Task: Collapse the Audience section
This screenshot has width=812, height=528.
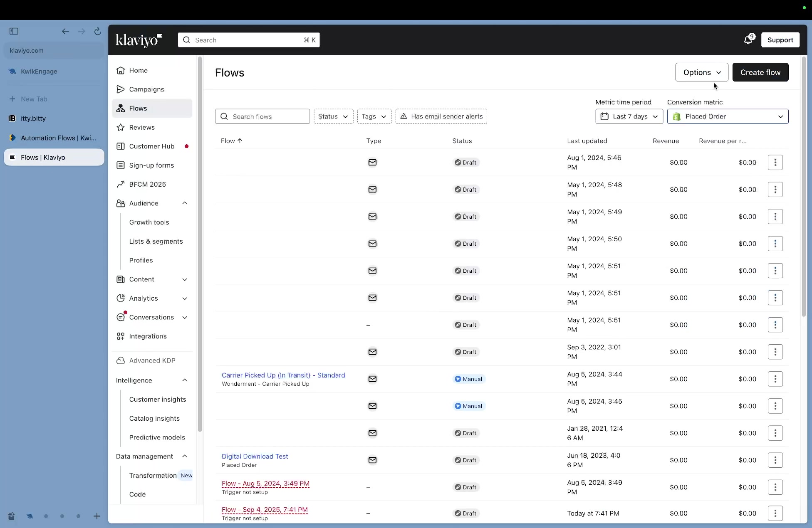Action: point(185,203)
